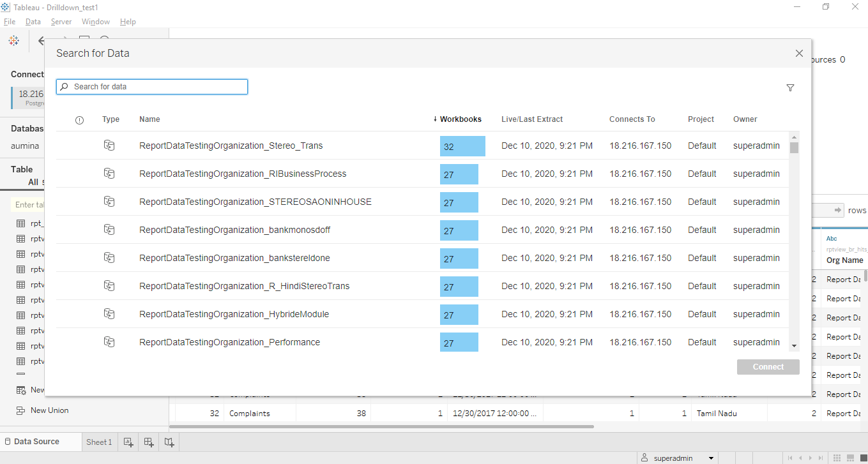Select ReportDataTestingOrganization_RIBusinessProcess name
Viewport: 868px width, 464px height.
coord(243,174)
